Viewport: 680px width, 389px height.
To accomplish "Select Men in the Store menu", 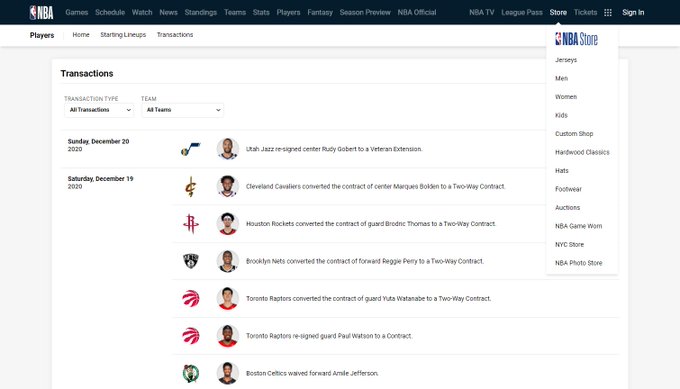I will pos(562,78).
